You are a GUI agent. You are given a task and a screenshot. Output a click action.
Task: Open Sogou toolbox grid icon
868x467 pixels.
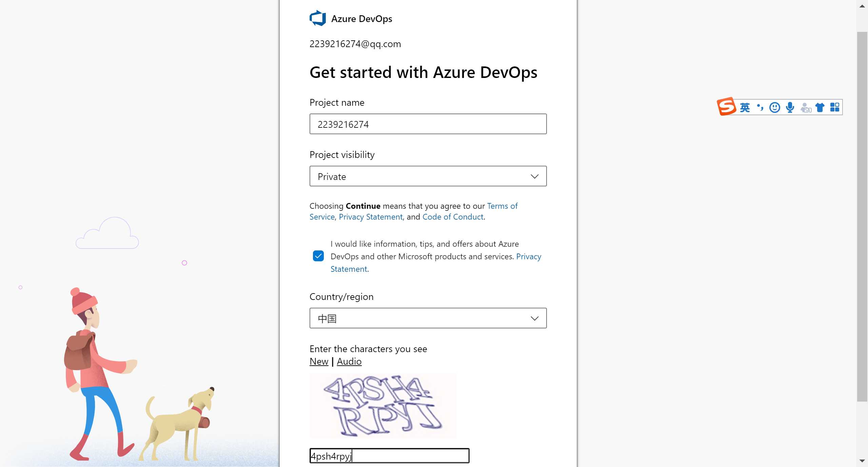pyautogui.click(x=835, y=107)
